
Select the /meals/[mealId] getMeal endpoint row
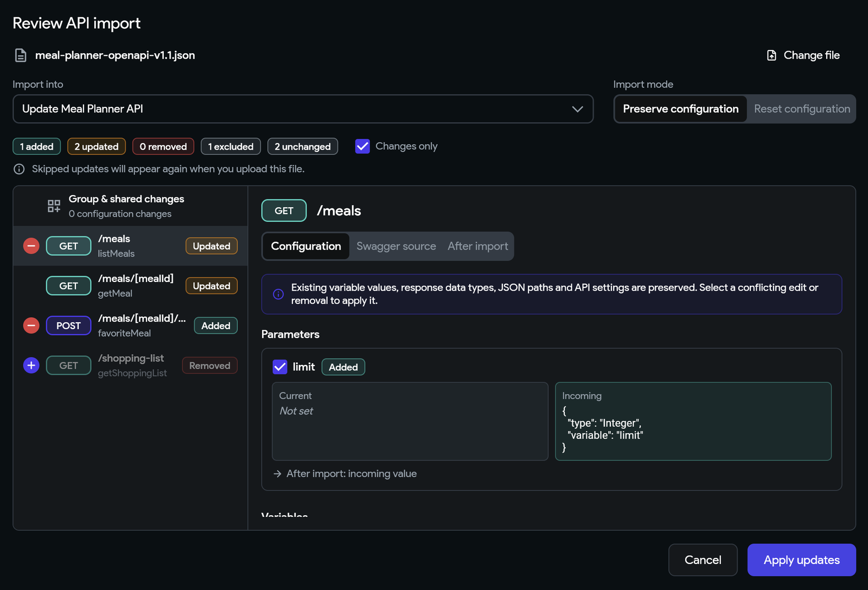pyautogui.click(x=130, y=286)
